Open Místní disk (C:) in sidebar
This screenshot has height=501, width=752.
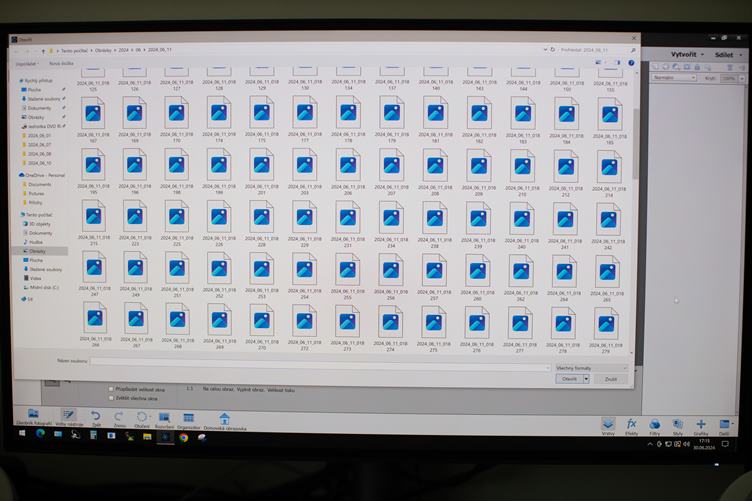pos(42,288)
